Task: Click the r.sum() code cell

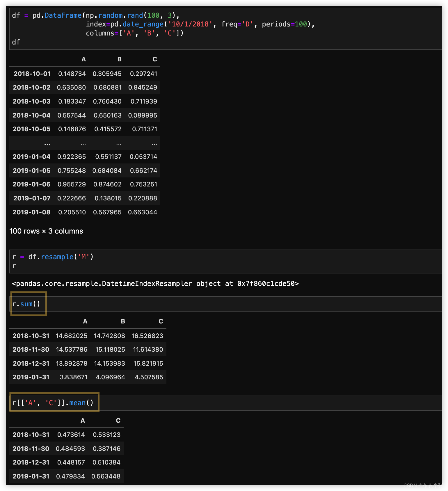Action: point(226,304)
